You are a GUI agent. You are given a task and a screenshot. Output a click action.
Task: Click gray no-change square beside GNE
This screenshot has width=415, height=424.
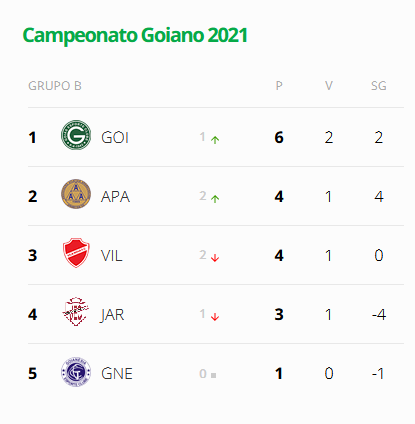tap(214, 375)
